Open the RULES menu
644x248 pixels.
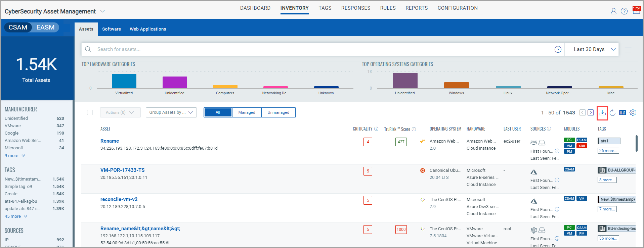pyautogui.click(x=388, y=8)
